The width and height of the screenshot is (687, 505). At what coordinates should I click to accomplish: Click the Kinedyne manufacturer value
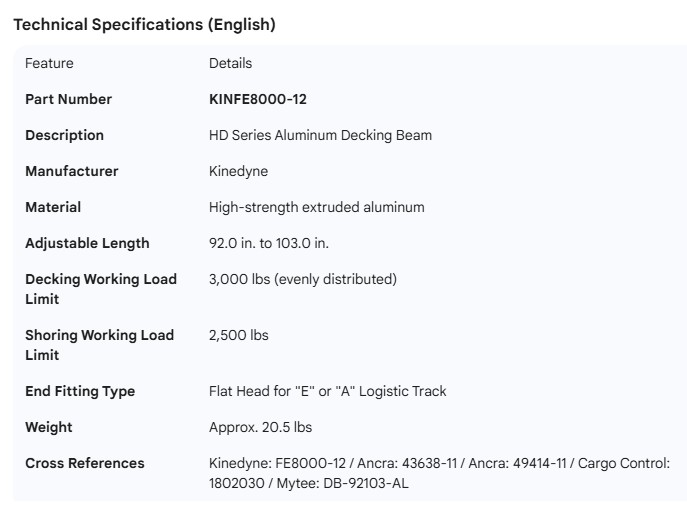238,171
